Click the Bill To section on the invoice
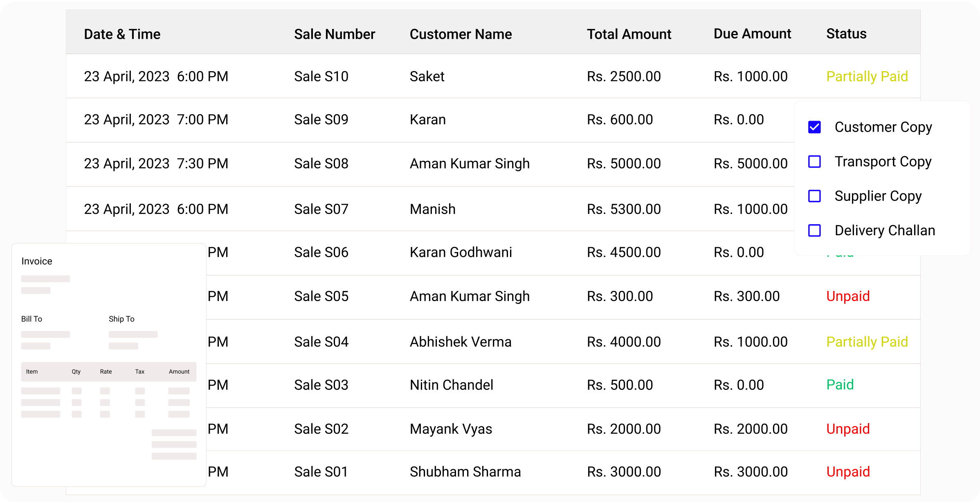Screen dimensions: 980x502 click(x=31, y=319)
